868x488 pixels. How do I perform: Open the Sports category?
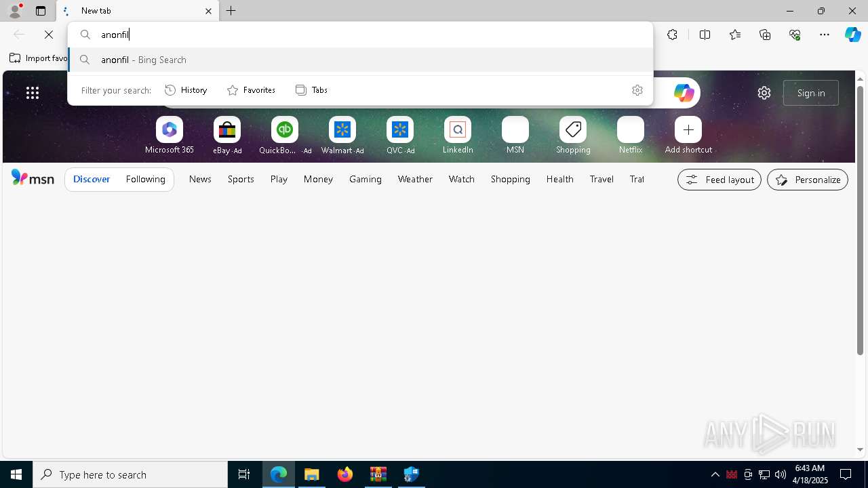(x=241, y=180)
